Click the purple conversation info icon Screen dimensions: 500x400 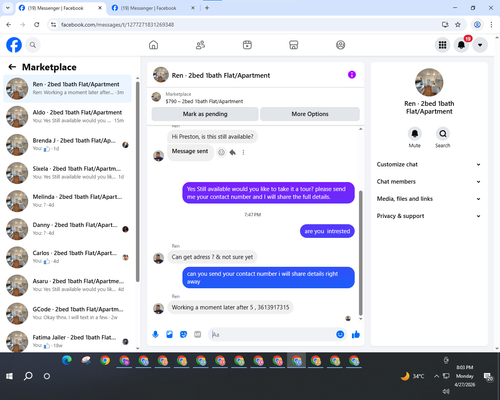(x=352, y=75)
